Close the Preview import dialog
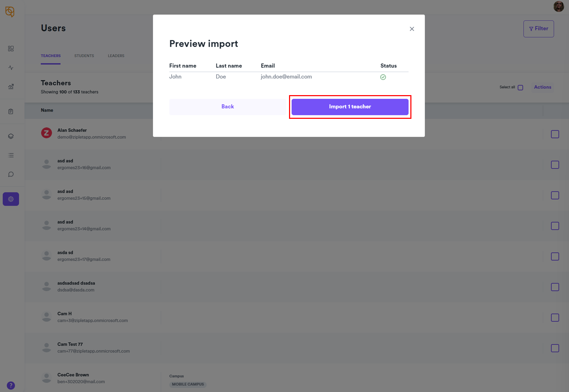Viewport: 569px width, 392px height. 412,29
